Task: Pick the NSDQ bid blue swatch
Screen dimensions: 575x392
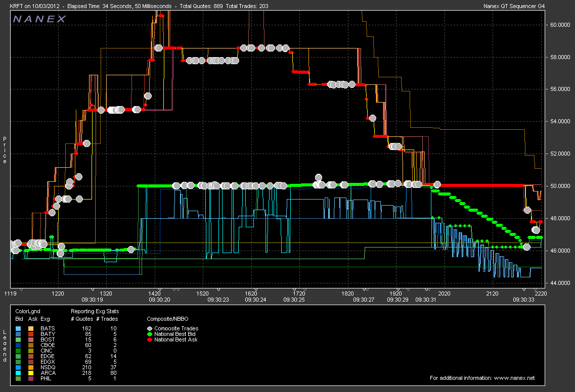Action: (x=19, y=367)
